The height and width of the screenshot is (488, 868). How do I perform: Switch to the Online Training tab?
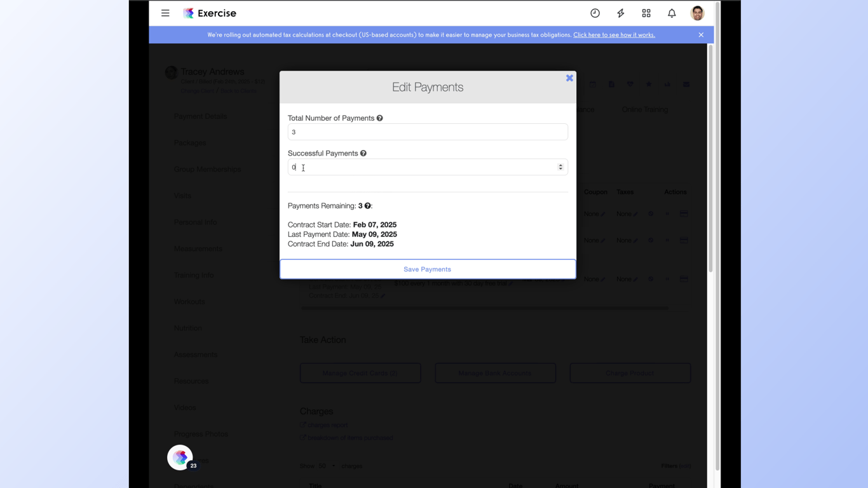[x=645, y=109]
